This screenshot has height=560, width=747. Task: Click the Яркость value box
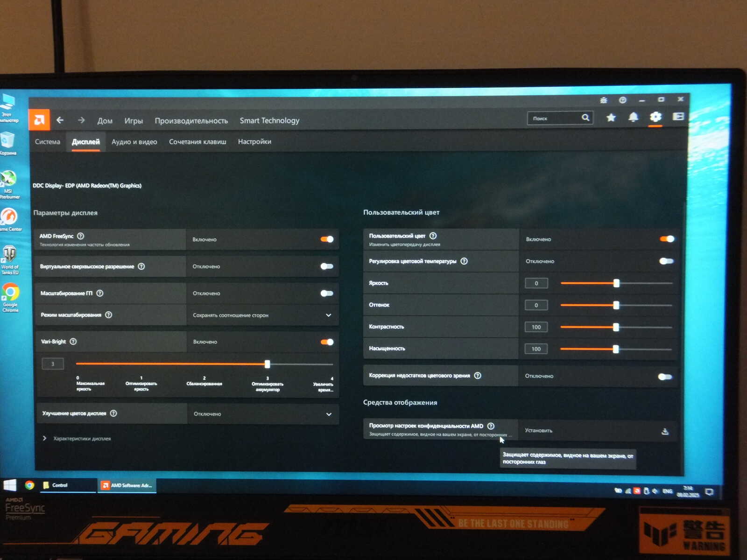coord(536,283)
